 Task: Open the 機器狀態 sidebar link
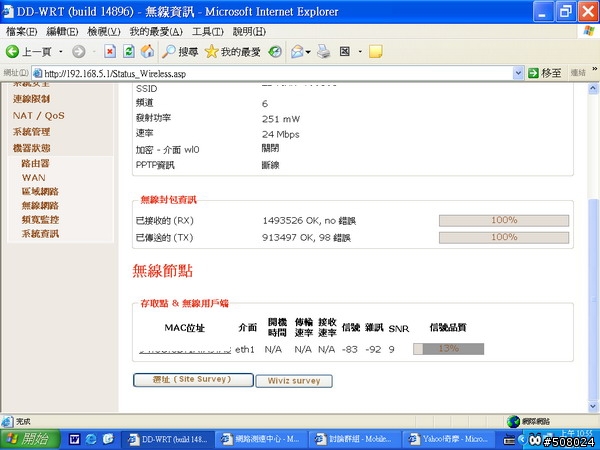point(31,148)
